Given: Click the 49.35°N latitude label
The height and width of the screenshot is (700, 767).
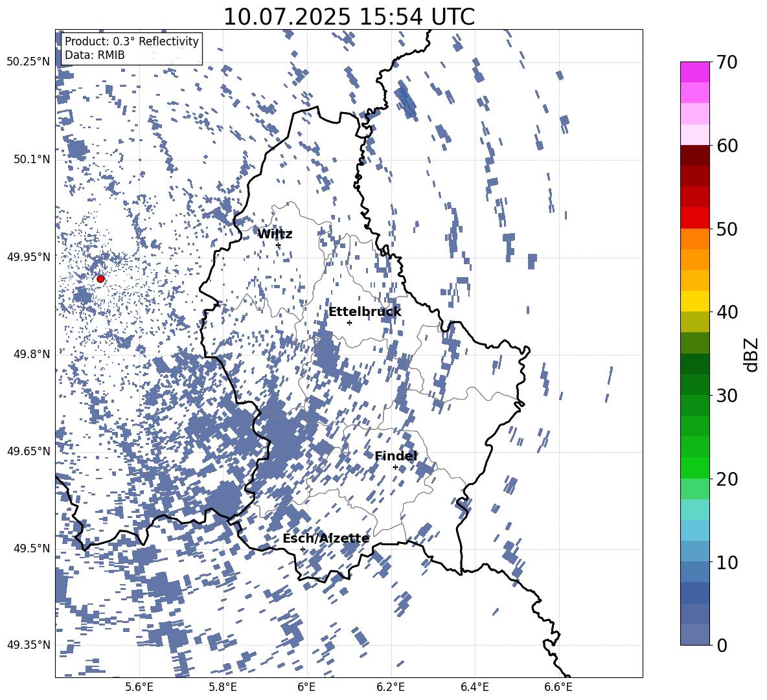Looking at the screenshot, I should [29, 645].
